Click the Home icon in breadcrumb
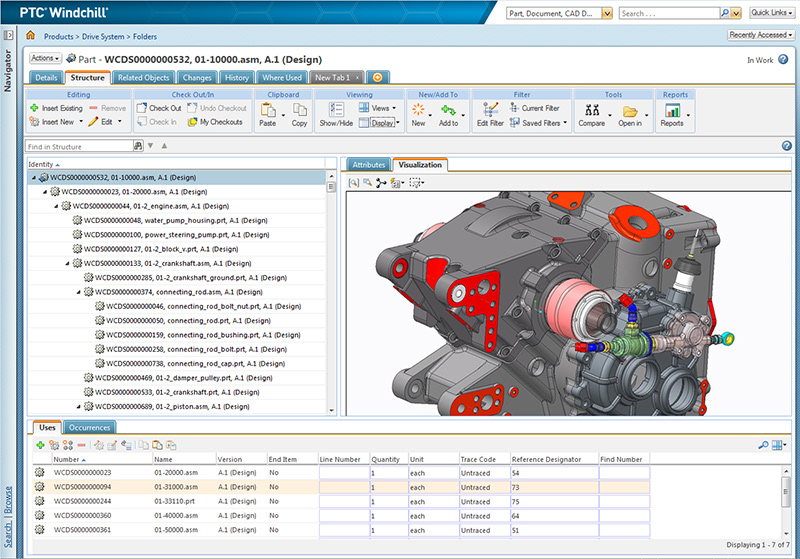 point(31,35)
